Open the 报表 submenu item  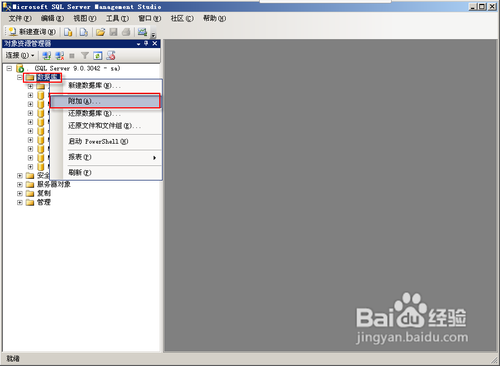[x=106, y=157]
